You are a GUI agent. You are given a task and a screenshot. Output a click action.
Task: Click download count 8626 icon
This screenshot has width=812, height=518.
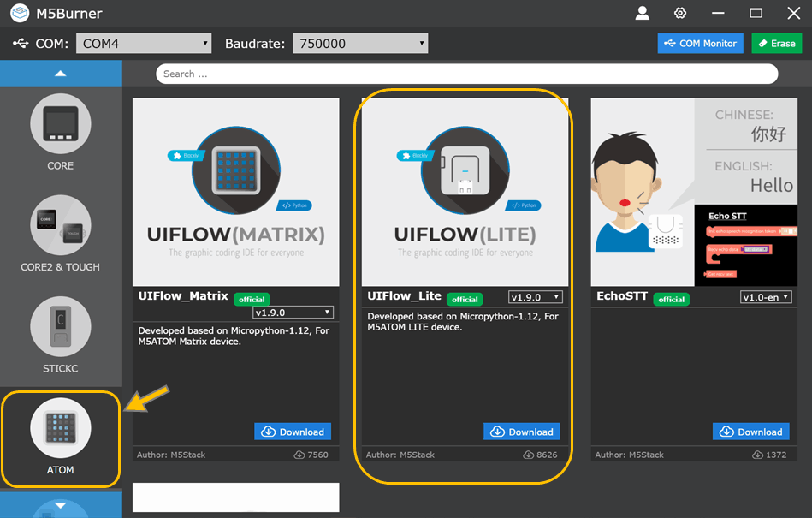click(528, 455)
